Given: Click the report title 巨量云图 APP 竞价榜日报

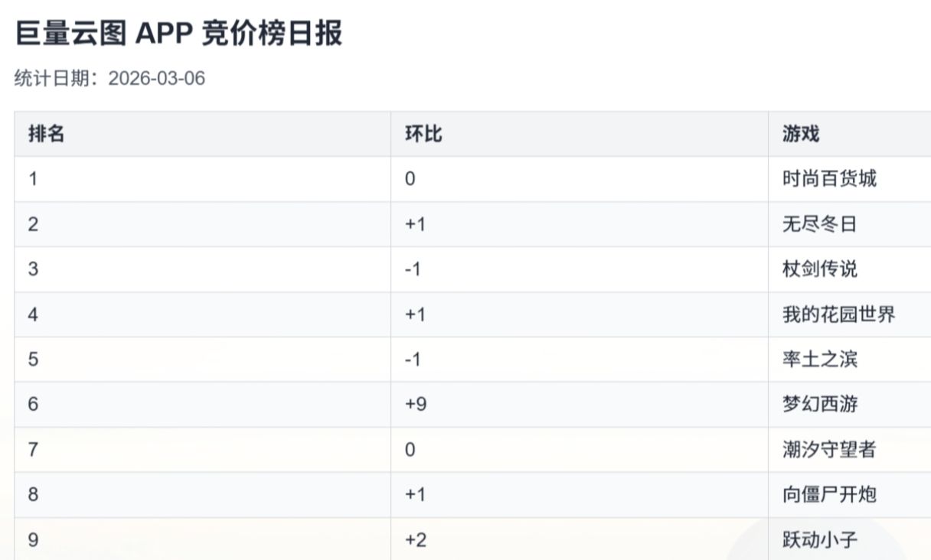Looking at the screenshot, I should [178, 34].
